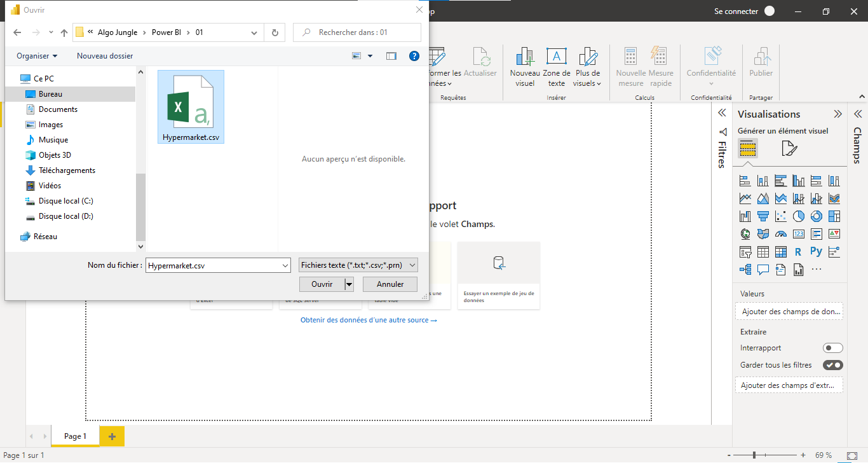The image size is (868, 463).
Task: Select the Hypermarket.csv file thumbnail
Action: (x=191, y=107)
